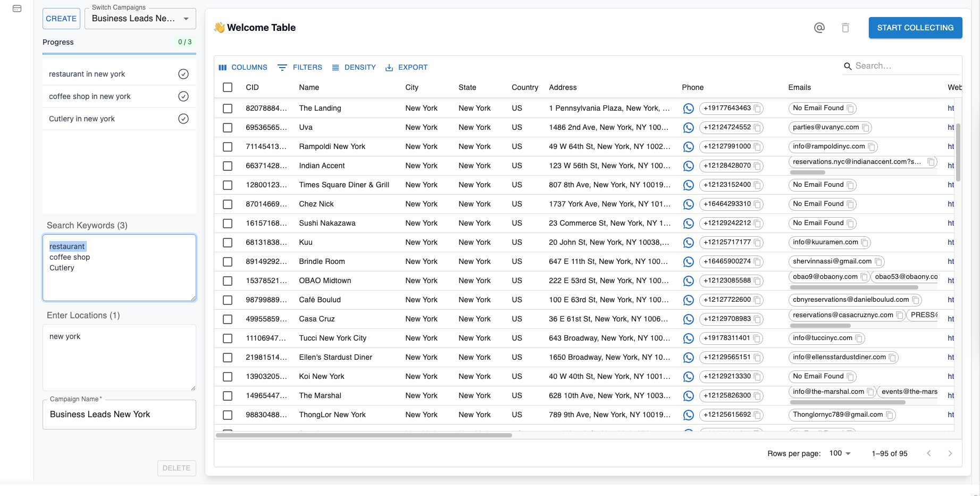The image size is (980, 496).
Task: Open the EXPORT menu
Action: click(406, 68)
